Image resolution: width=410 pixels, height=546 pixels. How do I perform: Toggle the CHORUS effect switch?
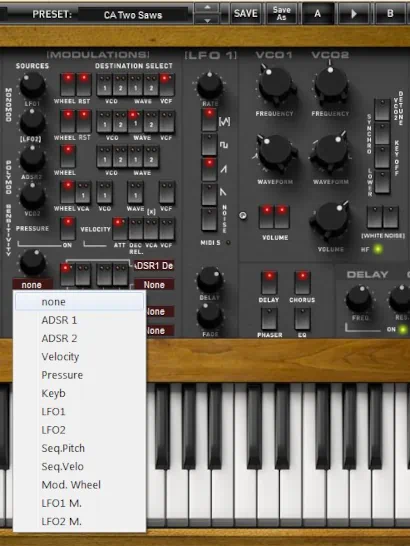click(302, 283)
